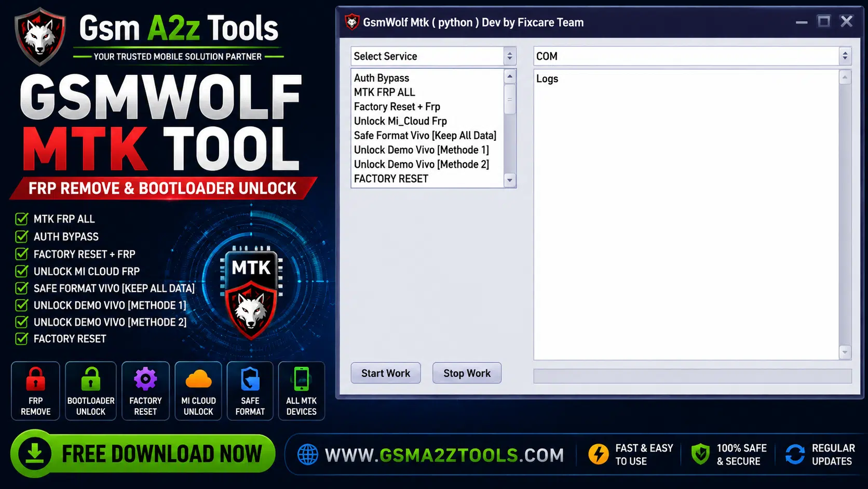Click the green Bootloader Unlock padlock icon
Viewport: 868px width, 489px height.
tap(91, 379)
